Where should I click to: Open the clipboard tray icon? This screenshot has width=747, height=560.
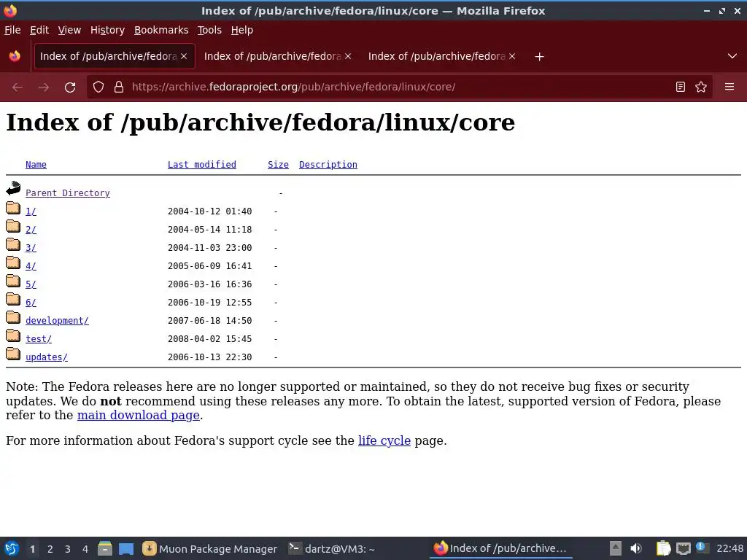pos(663,549)
